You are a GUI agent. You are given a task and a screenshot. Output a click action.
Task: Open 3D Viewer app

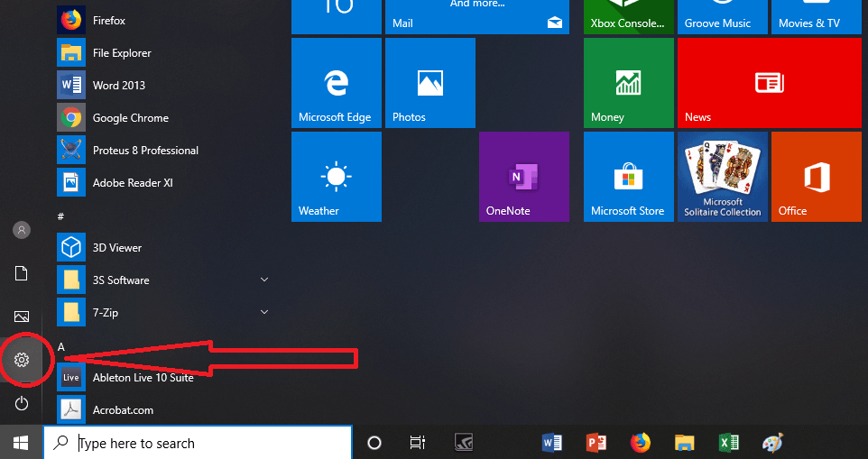[x=163, y=248]
